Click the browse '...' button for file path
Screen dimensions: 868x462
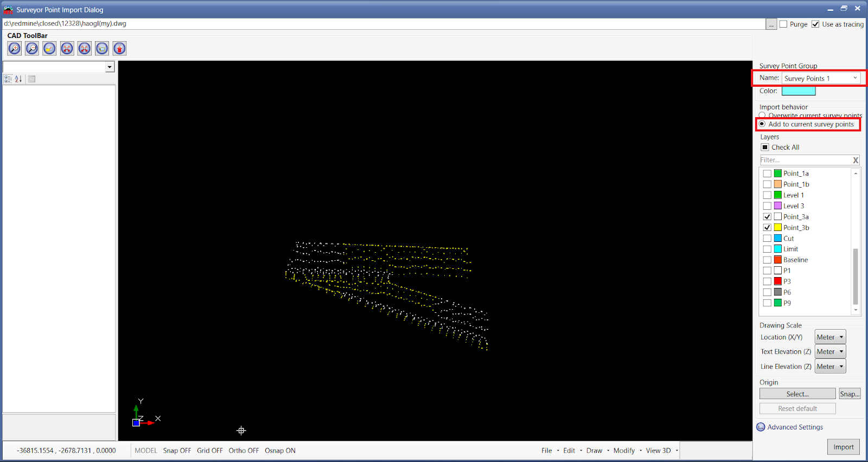tap(771, 24)
